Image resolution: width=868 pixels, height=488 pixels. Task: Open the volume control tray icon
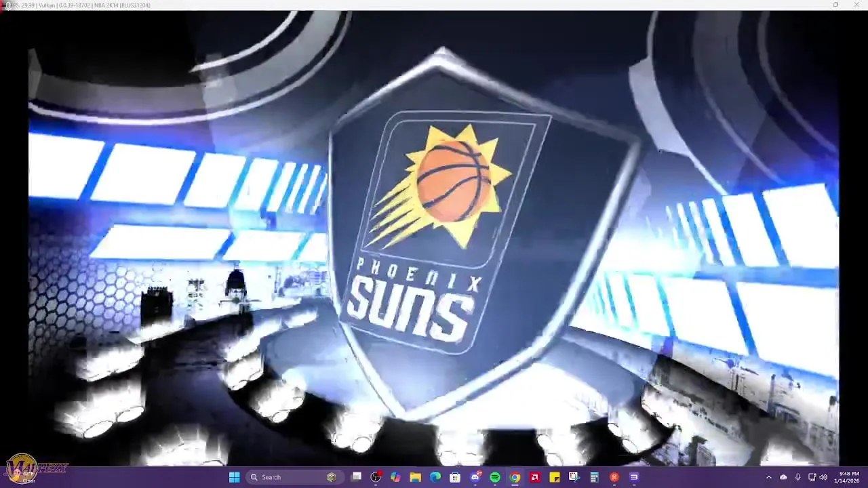tap(823, 477)
